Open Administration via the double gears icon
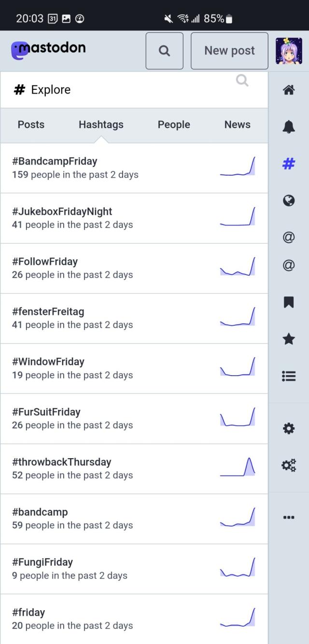309x644 pixels. (x=288, y=465)
